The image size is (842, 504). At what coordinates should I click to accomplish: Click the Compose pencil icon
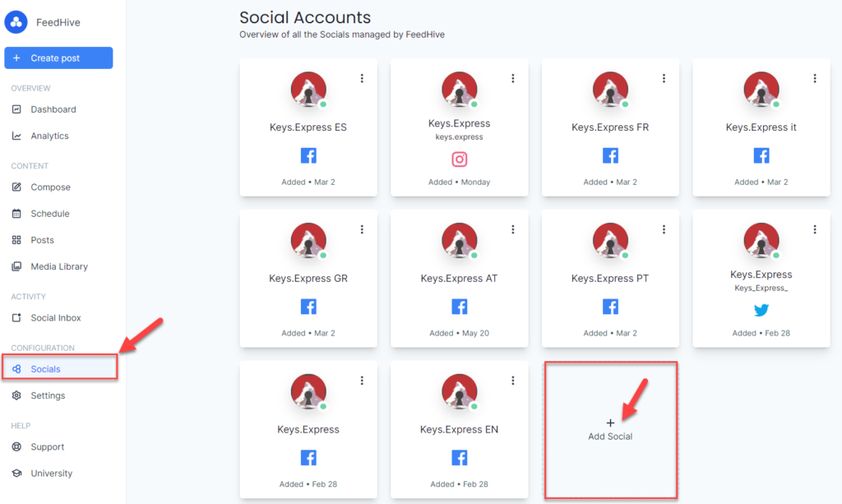point(16,187)
